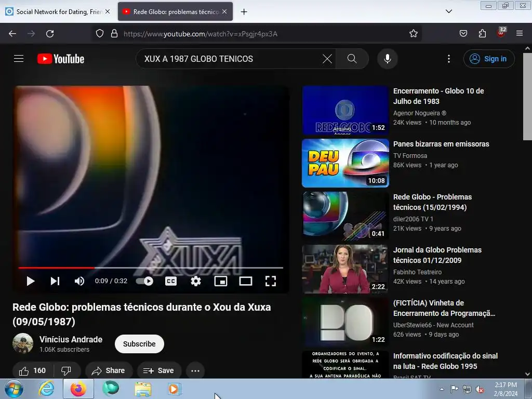Open the uBlock extension with badge 32
Image resolution: width=532 pixels, height=399 pixels.
click(501, 33)
